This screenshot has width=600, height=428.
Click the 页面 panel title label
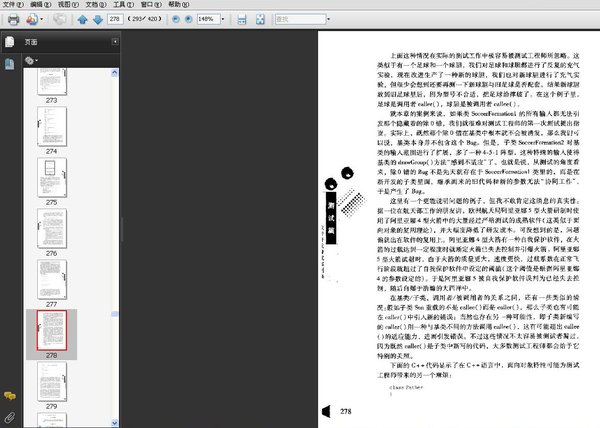(x=31, y=42)
